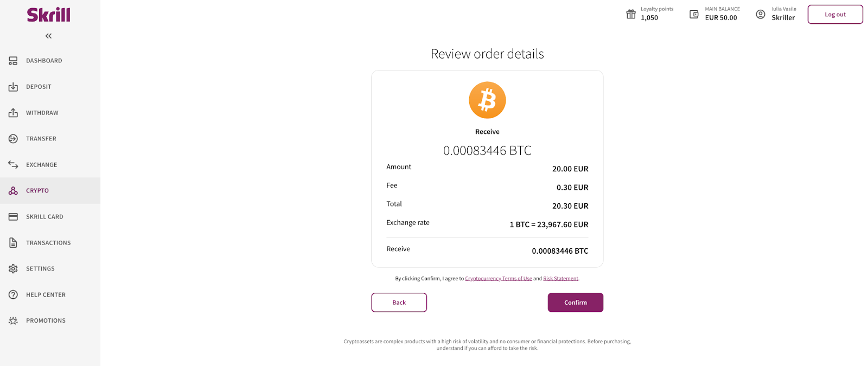868x366 pixels.
Task: Open the Iulia Vasile profile icon
Action: click(761, 14)
